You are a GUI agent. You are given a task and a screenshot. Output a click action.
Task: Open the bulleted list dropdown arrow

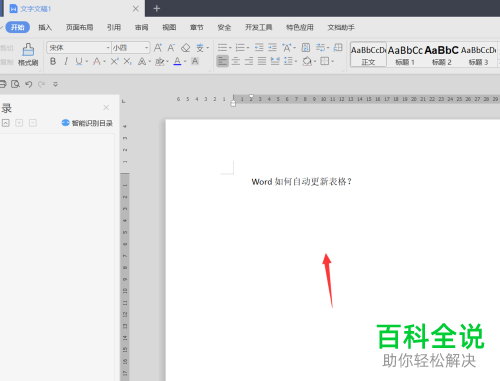click(x=230, y=48)
